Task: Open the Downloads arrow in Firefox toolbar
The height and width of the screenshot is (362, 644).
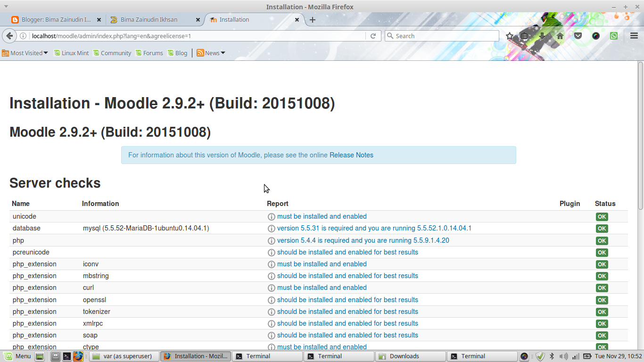Action: [x=542, y=36]
